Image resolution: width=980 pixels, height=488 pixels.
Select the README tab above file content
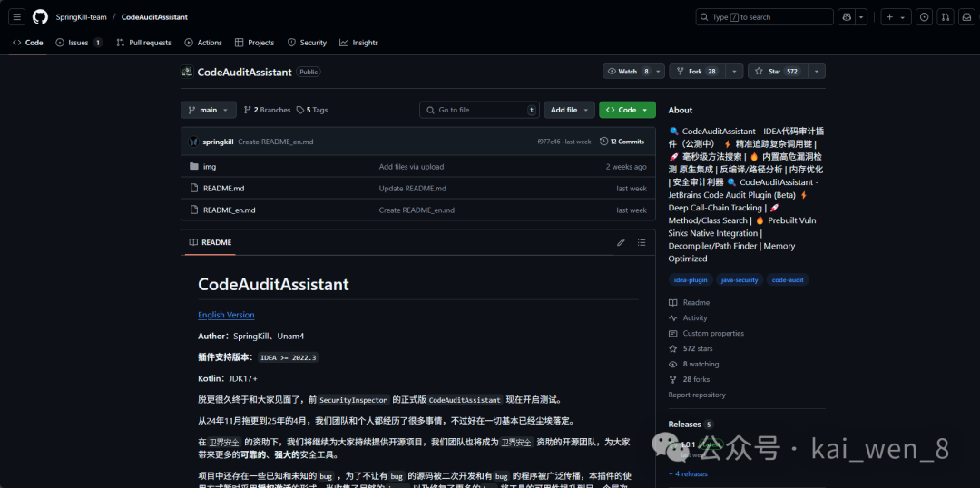pos(210,242)
